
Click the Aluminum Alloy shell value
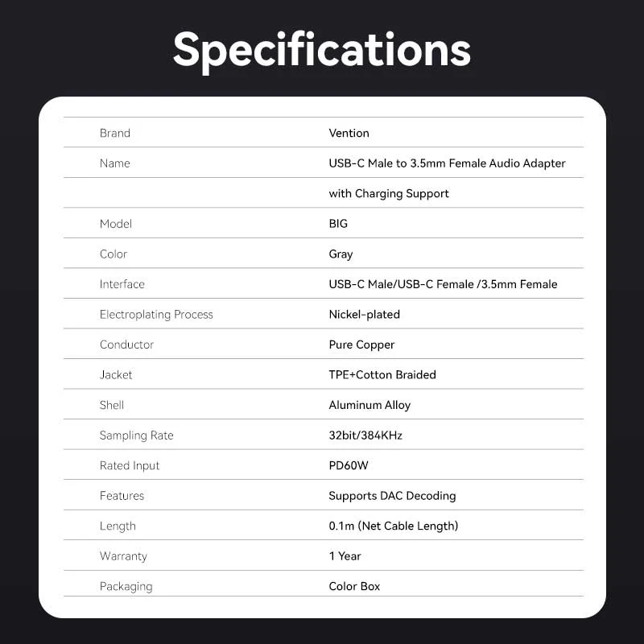coord(369,405)
